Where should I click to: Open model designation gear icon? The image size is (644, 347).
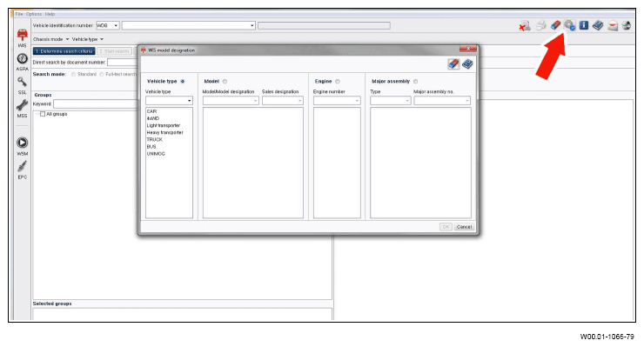[570, 25]
